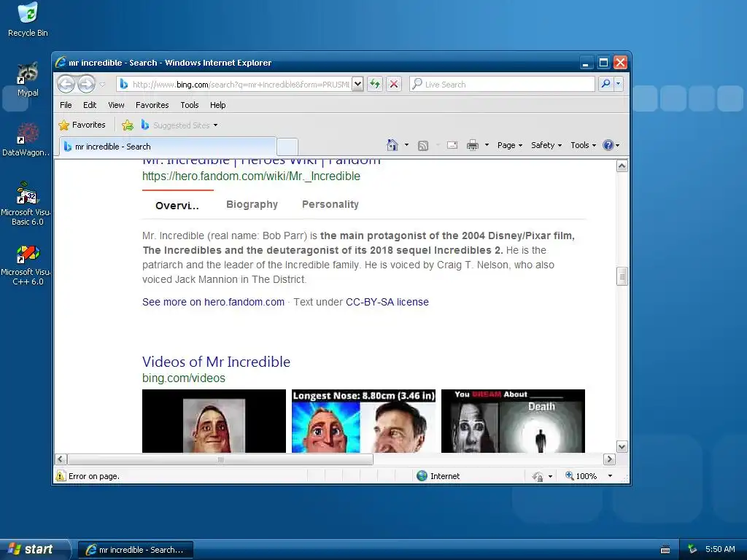747x560 pixels.
Task: Refresh the page with the green arrows
Action: click(375, 85)
